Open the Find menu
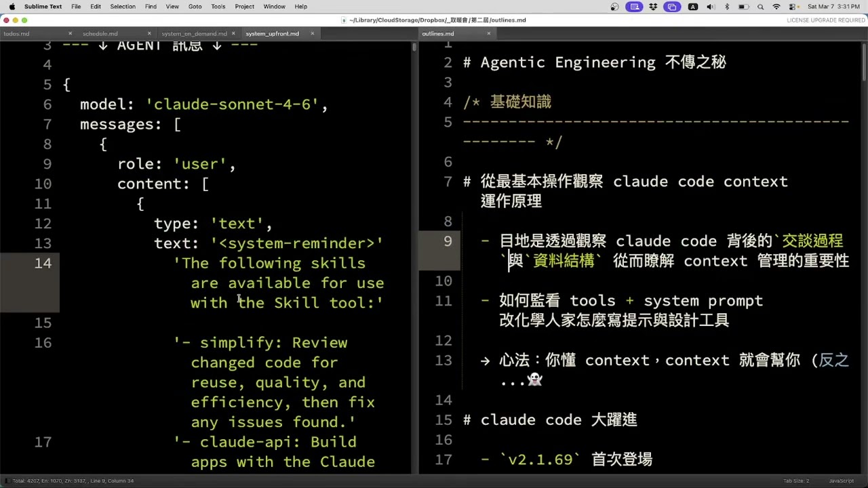 (x=151, y=6)
